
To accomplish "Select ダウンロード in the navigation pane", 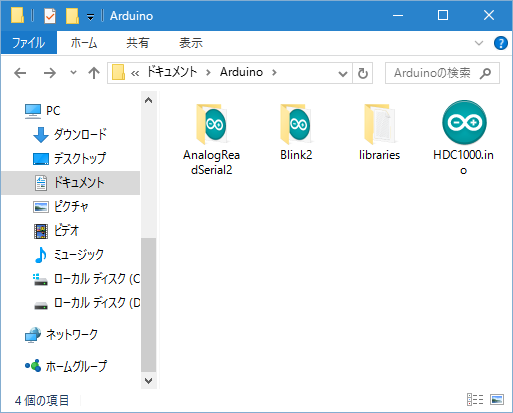I will coord(70,135).
